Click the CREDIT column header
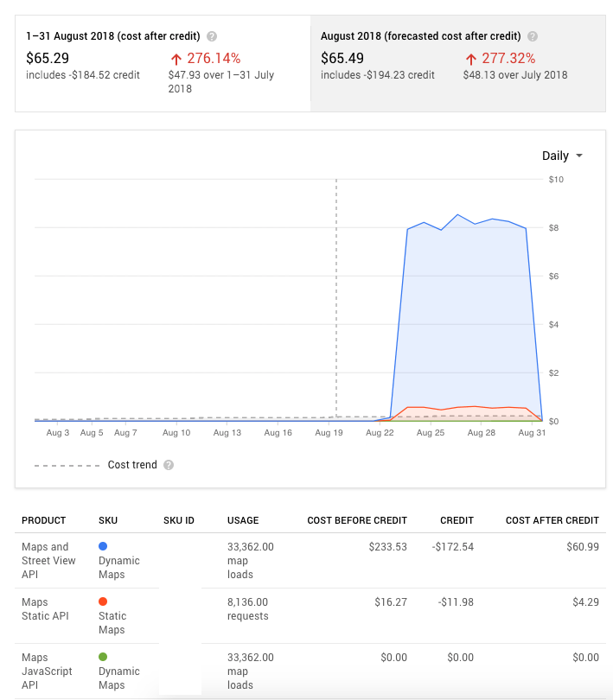Viewport: 613px width, 700px height. click(457, 520)
